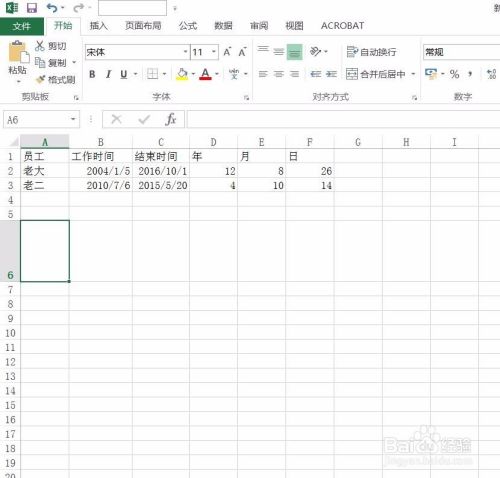Viewport: 500px width, 478px height.
Task: Expand the 复制 copy dropdown arrow
Action: coord(74,62)
